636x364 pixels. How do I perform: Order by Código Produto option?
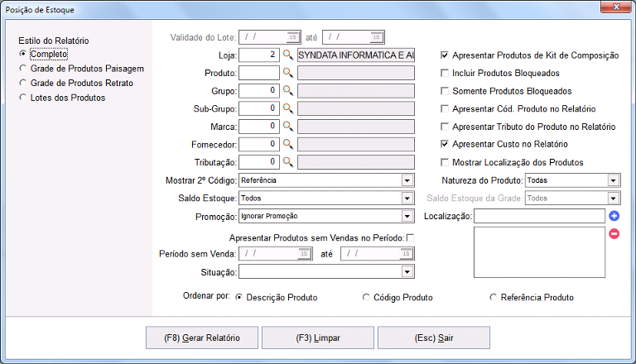coord(366,297)
